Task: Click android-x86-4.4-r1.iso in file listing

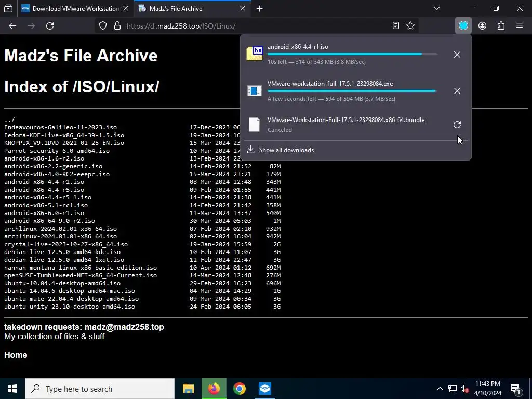Action: click(x=44, y=182)
